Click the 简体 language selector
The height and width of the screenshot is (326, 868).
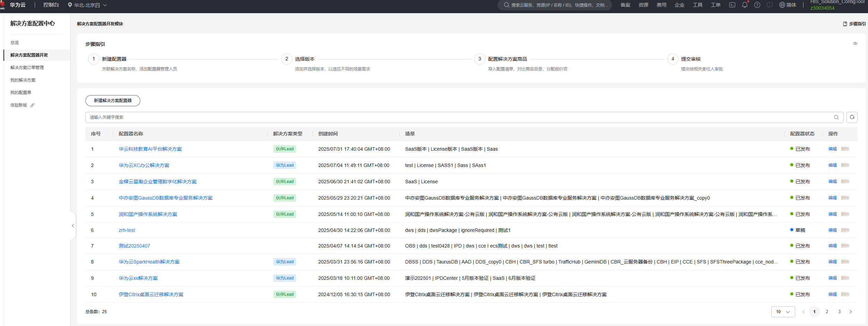pyautogui.click(x=791, y=5)
